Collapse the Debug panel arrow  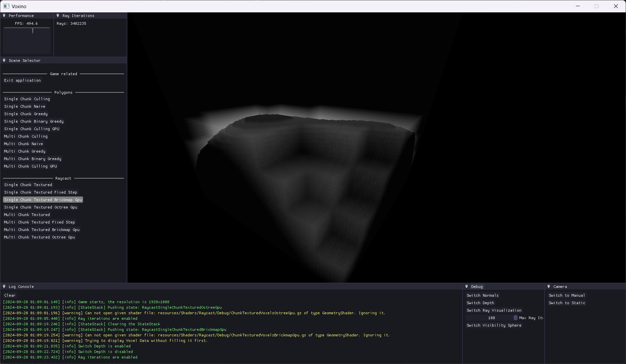[467, 287]
